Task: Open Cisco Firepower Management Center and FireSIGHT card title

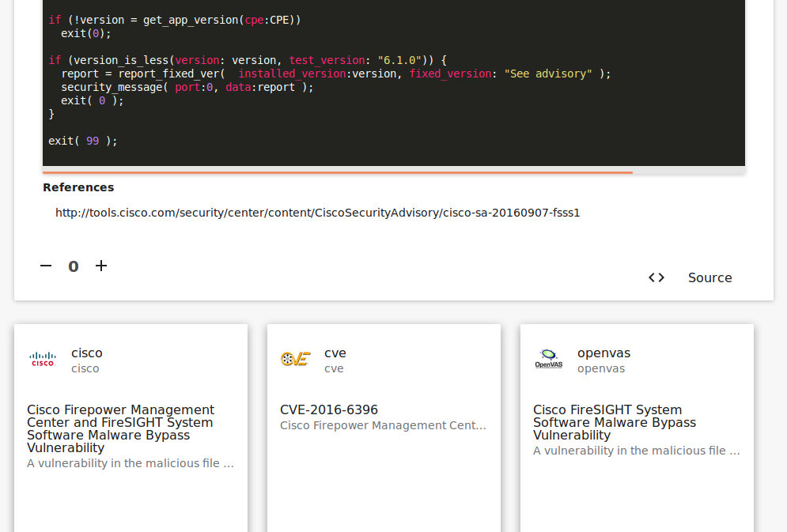Action: pyautogui.click(x=120, y=428)
